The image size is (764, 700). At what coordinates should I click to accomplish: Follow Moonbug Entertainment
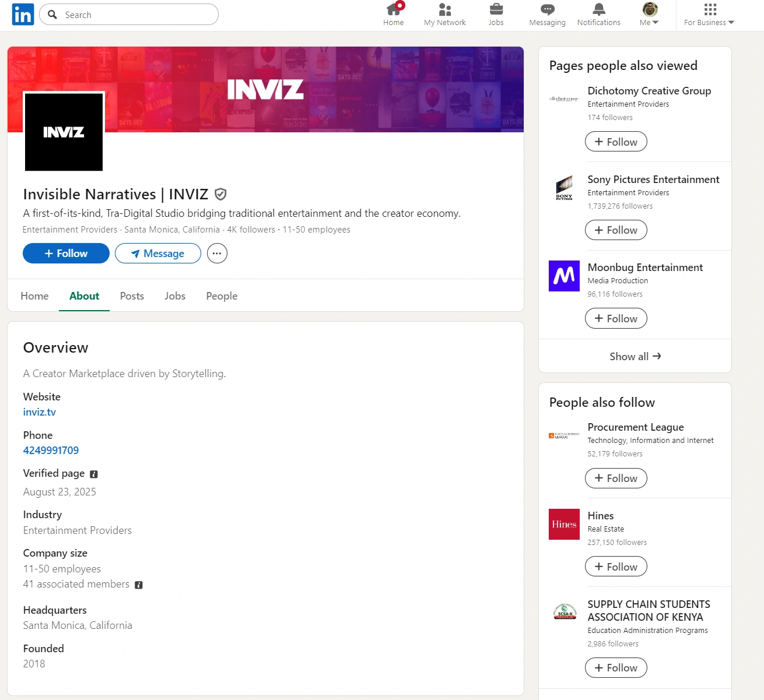tap(616, 319)
